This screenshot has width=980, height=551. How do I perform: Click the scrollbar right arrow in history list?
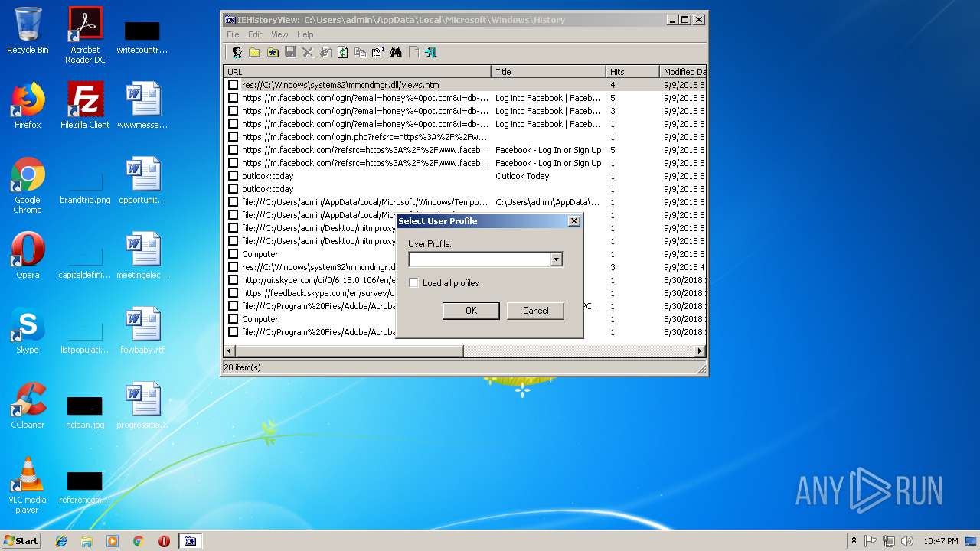(x=700, y=351)
